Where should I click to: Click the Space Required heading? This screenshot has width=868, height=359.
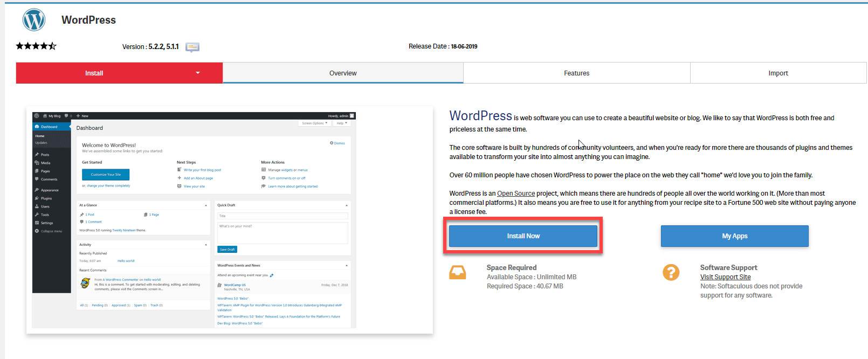(x=512, y=267)
